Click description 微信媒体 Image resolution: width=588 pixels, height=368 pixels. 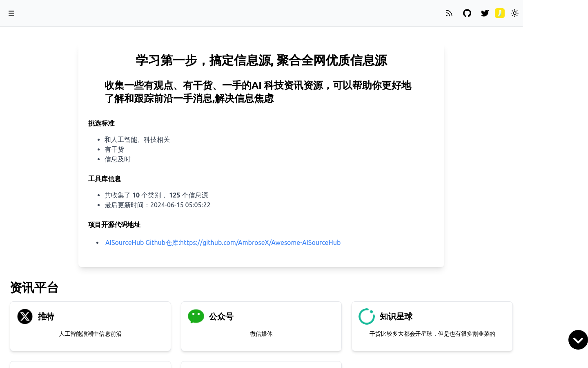point(261,334)
